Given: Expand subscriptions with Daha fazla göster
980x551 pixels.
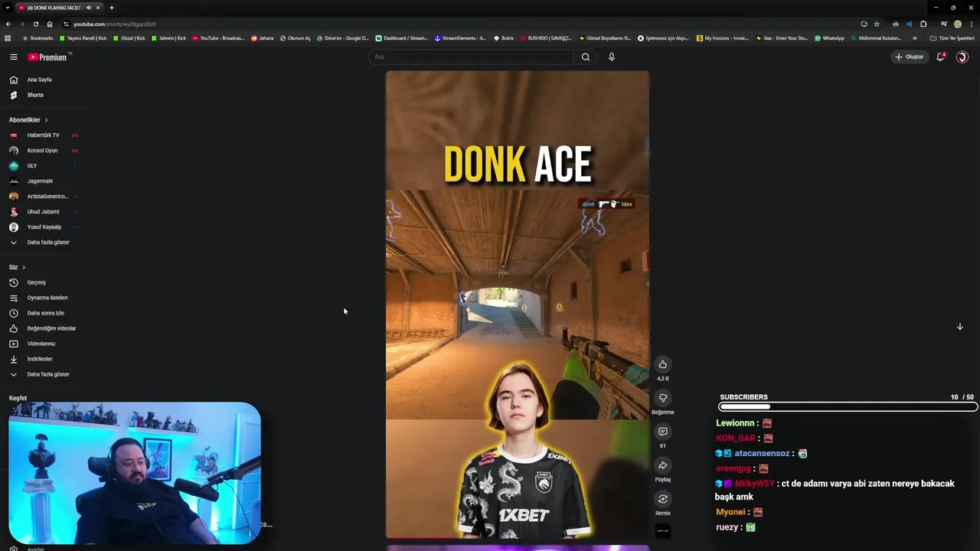Looking at the screenshot, I should click(x=47, y=243).
